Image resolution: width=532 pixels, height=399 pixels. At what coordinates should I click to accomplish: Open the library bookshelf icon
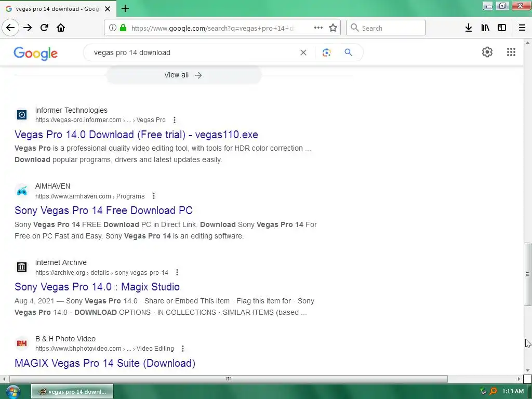pyautogui.click(x=485, y=28)
